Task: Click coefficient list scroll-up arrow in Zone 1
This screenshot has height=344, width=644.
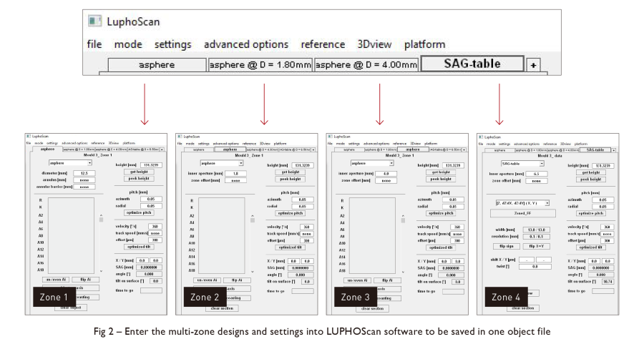Action: point(101,215)
